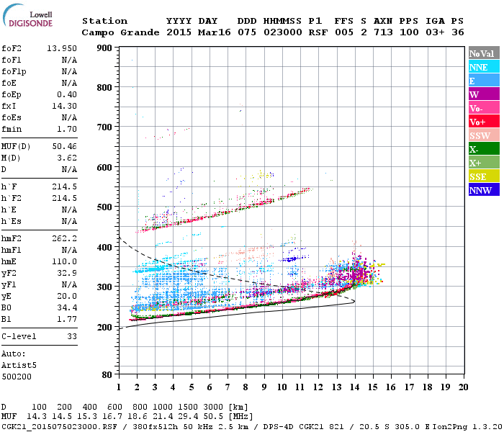Pick the X- dark green legend swatch
Image resolution: width=504 pixels, height=432 pixels.
(x=484, y=149)
